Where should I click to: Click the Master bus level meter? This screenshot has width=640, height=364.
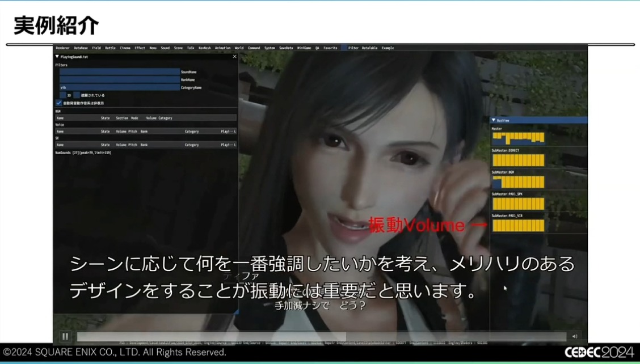519,139
